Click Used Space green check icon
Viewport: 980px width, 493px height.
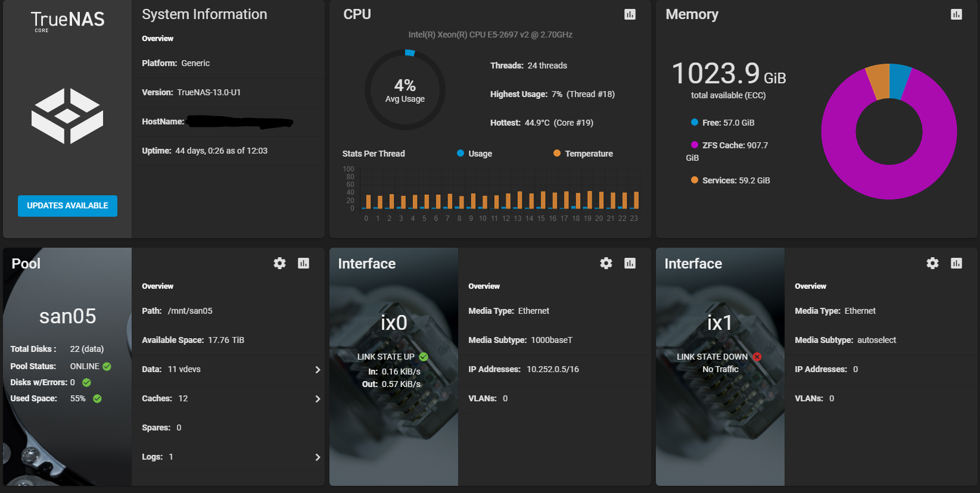[97, 399]
